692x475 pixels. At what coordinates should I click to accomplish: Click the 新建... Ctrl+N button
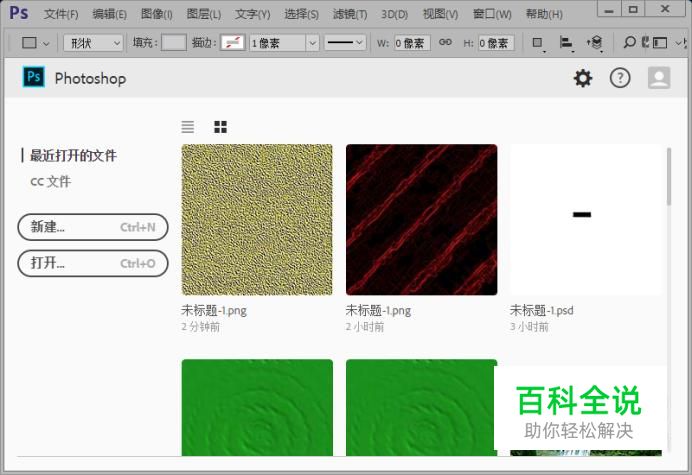point(93,227)
